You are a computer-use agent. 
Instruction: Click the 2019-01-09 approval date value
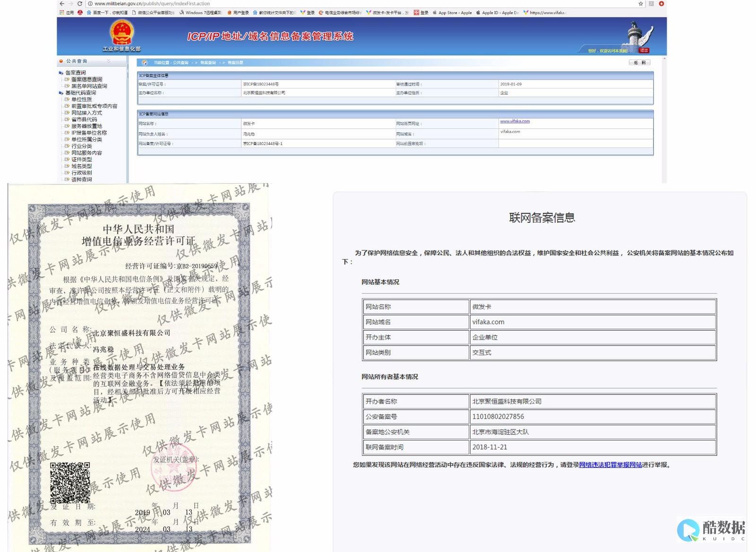pyautogui.click(x=511, y=84)
